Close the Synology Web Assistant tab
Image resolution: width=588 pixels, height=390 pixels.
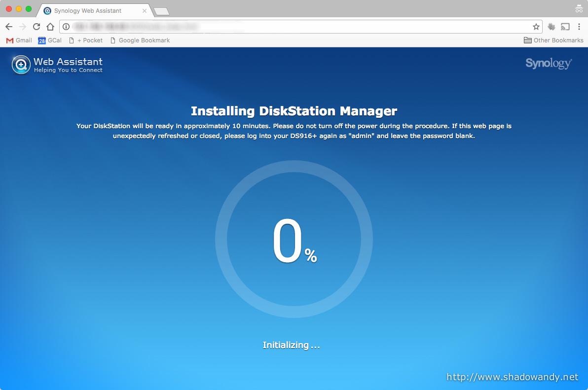point(145,11)
